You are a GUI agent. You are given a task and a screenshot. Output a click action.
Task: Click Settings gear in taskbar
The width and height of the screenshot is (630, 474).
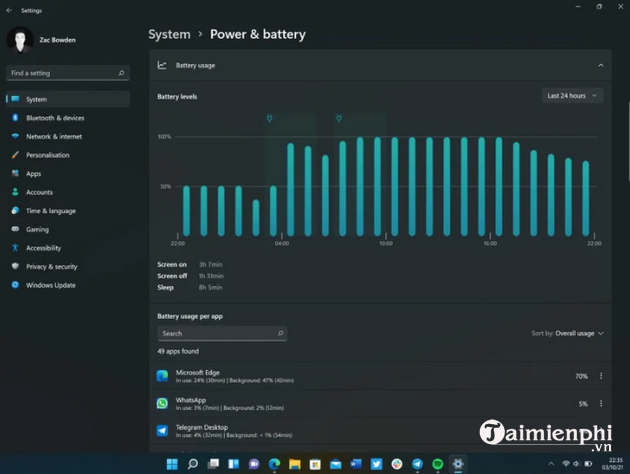(x=458, y=464)
